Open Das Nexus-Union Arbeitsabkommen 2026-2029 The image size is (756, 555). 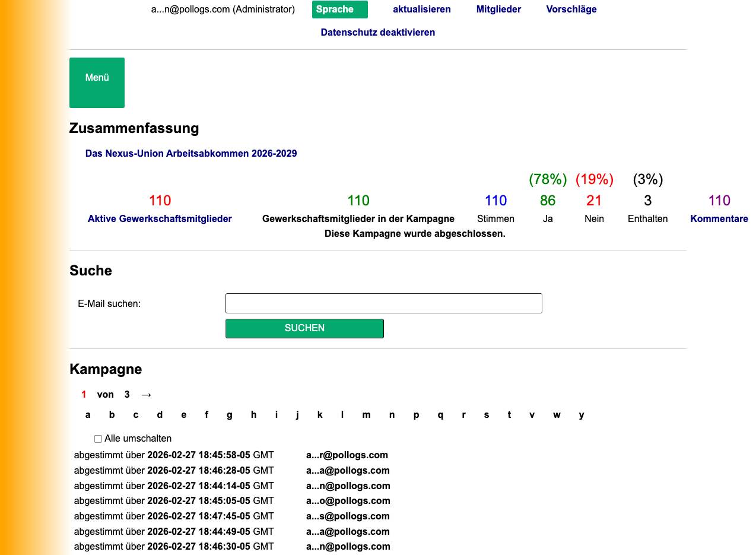pyautogui.click(x=191, y=153)
